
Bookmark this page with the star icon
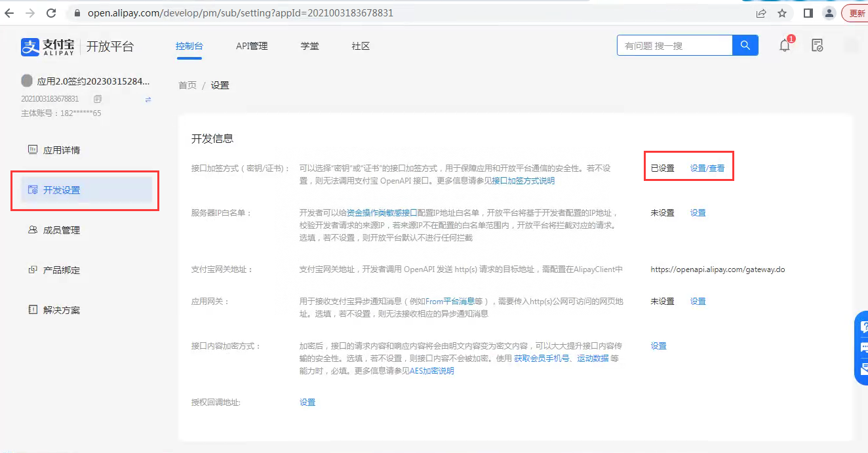pyautogui.click(x=782, y=13)
